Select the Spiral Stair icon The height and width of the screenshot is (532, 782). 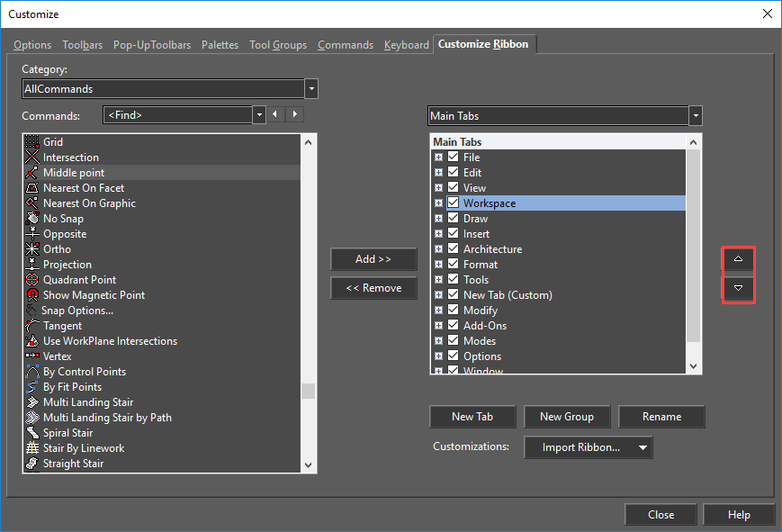point(32,433)
